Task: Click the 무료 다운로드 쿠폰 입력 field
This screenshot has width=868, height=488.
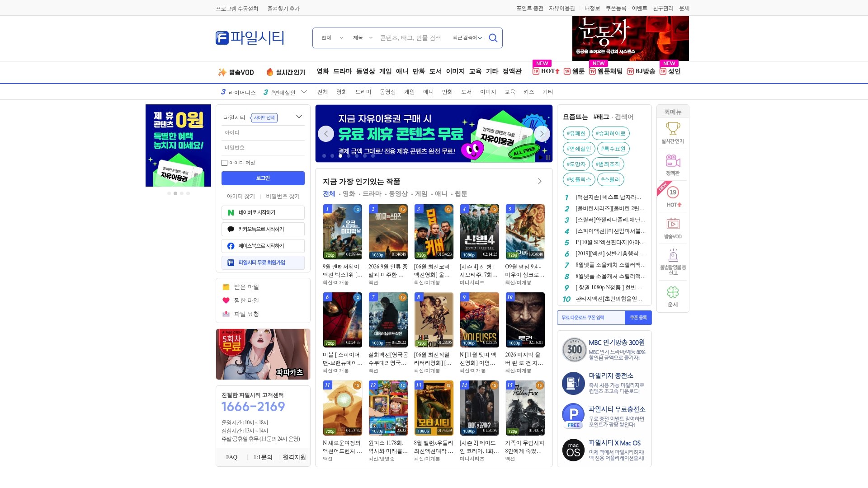Action: click(x=591, y=318)
